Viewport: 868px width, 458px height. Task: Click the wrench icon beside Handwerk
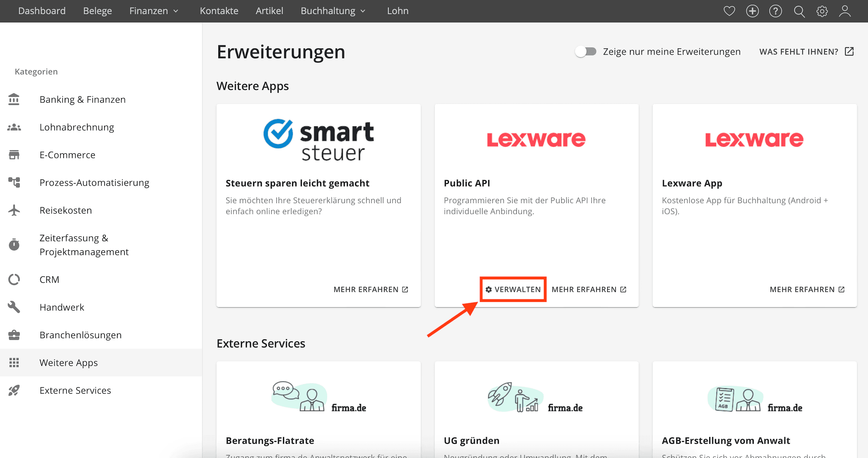pyautogui.click(x=14, y=307)
